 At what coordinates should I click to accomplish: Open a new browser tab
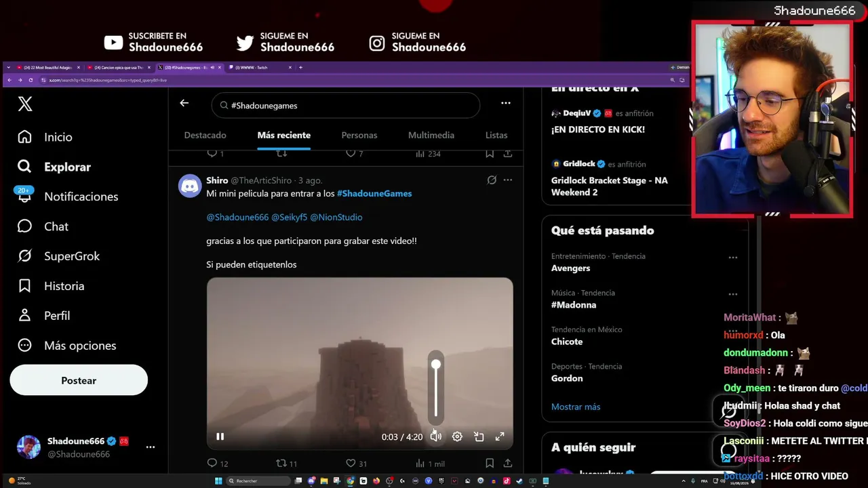click(300, 67)
